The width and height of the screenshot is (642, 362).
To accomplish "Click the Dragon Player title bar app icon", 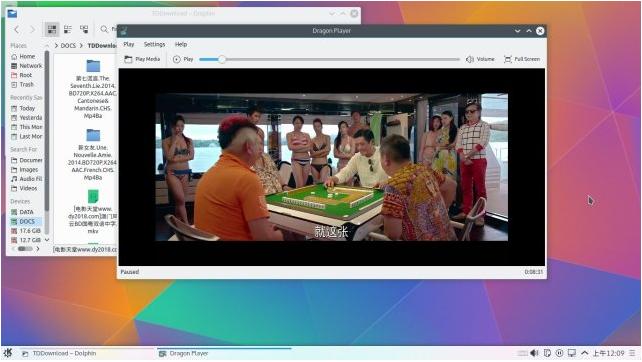I will [x=124, y=31].
